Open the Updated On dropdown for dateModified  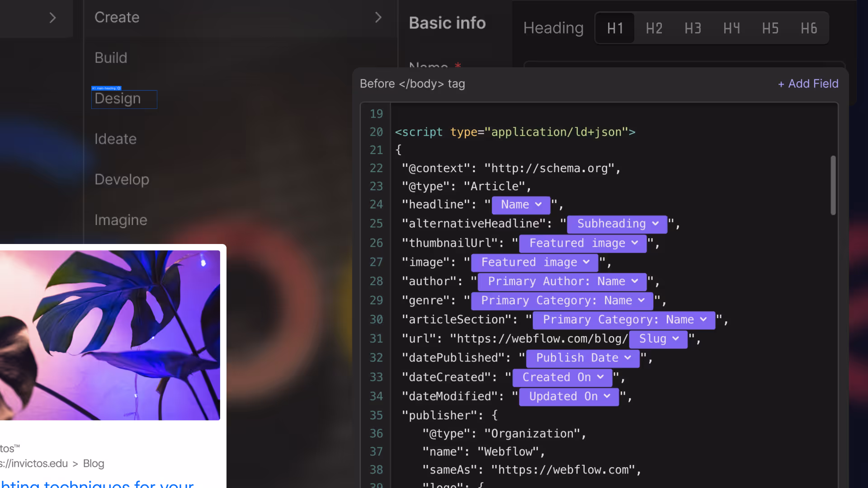tap(568, 396)
